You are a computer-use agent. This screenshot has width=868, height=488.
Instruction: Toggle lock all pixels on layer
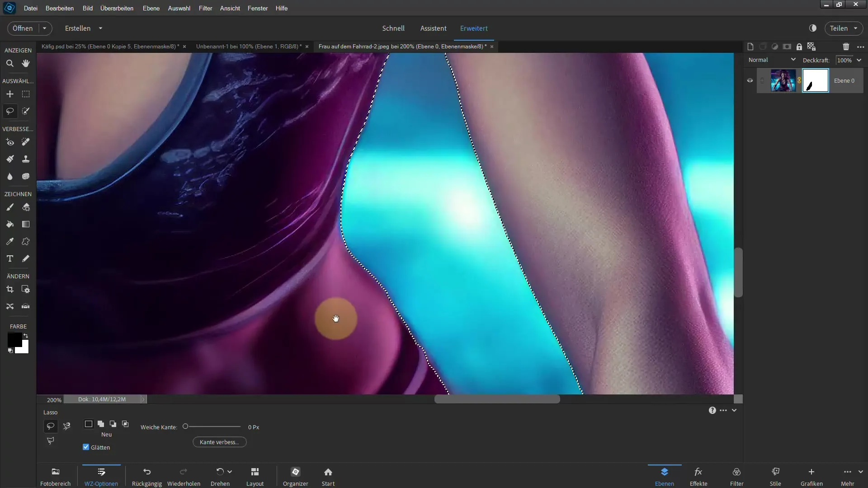(799, 47)
